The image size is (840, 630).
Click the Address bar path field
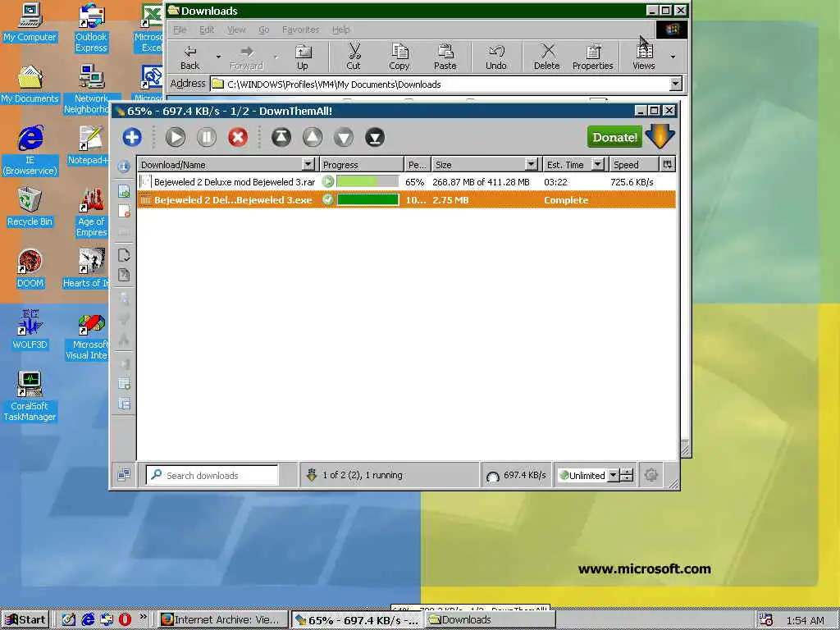point(440,84)
